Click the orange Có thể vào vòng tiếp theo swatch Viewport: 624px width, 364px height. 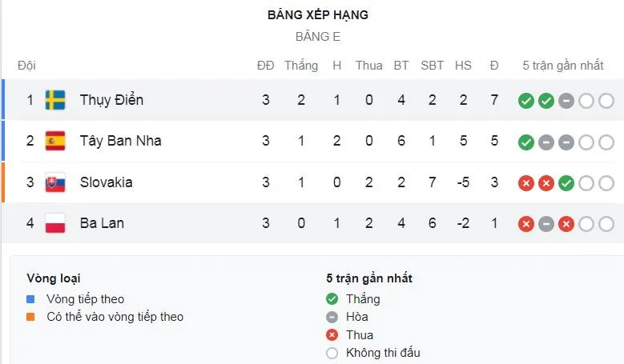click(30, 317)
